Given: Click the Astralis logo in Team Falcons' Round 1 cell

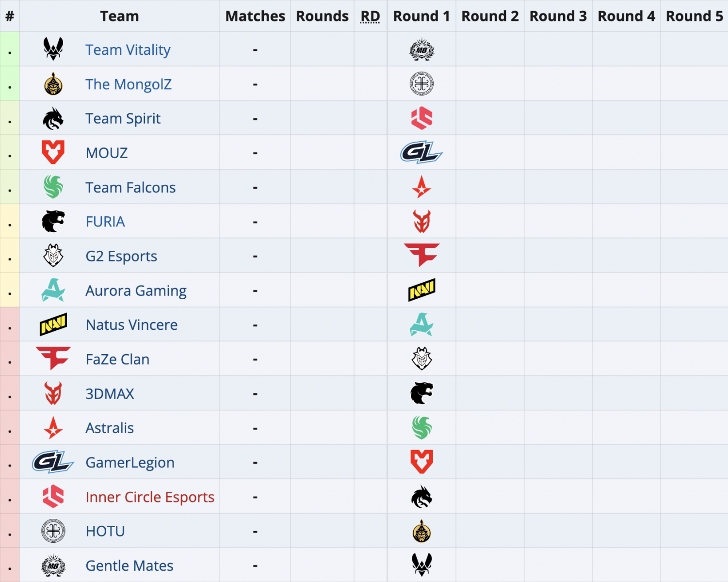Looking at the screenshot, I should 421,187.
